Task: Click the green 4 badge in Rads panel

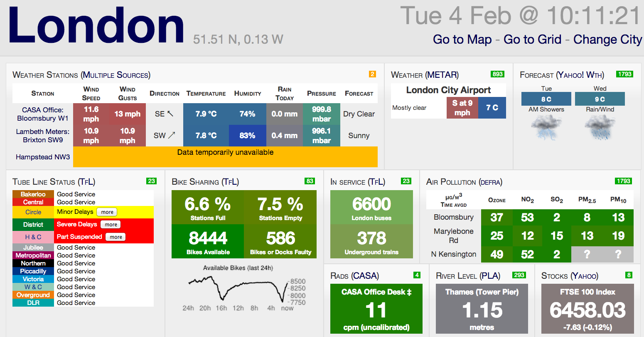Action: click(417, 275)
